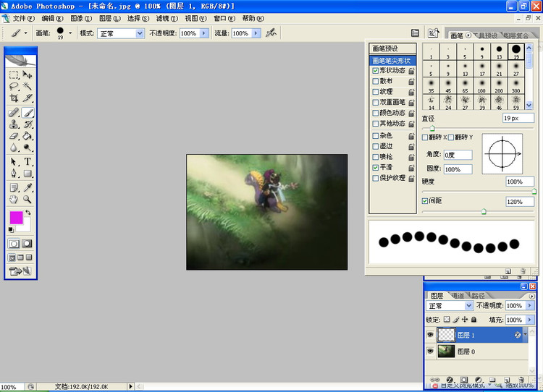Screen dimensions: 543x392
Task: Select the Blur tool
Action: (14, 148)
